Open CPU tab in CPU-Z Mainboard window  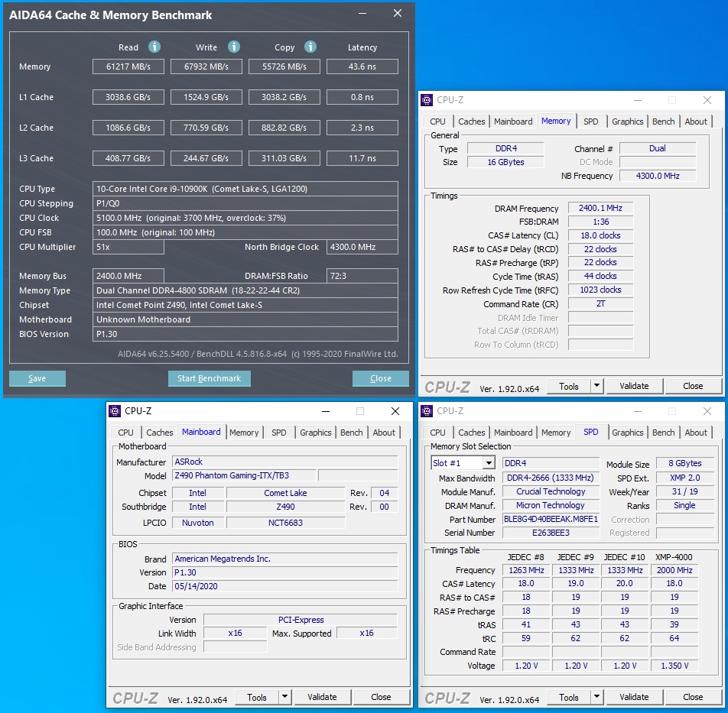(125, 433)
